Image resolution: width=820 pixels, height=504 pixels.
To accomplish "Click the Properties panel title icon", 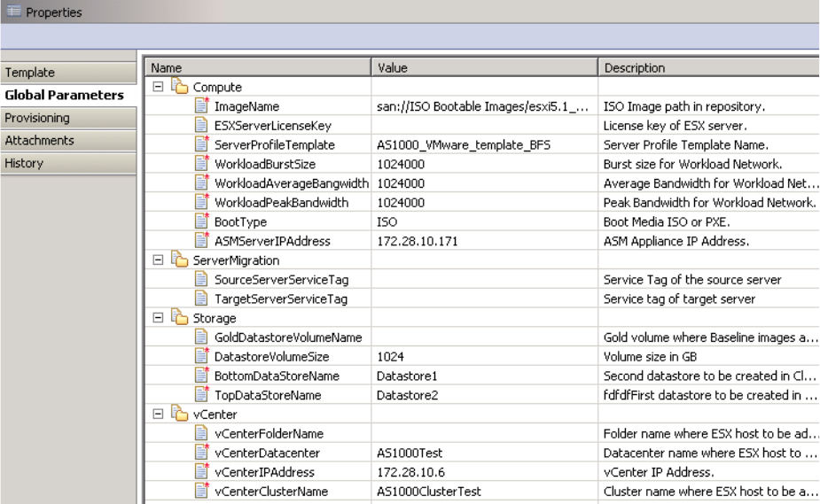I will point(10,12).
